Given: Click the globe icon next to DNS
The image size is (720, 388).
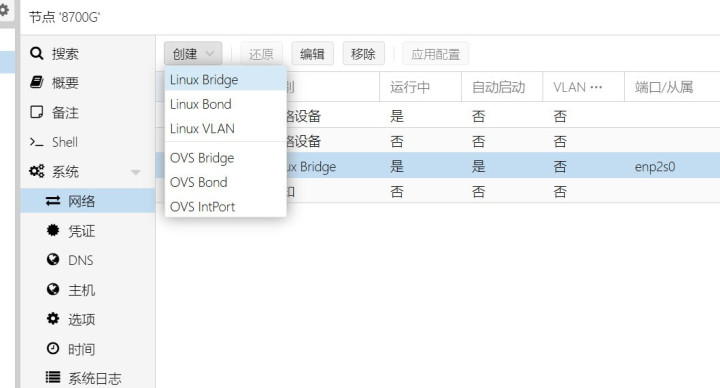Looking at the screenshot, I should pyautogui.click(x=53, y=259).
